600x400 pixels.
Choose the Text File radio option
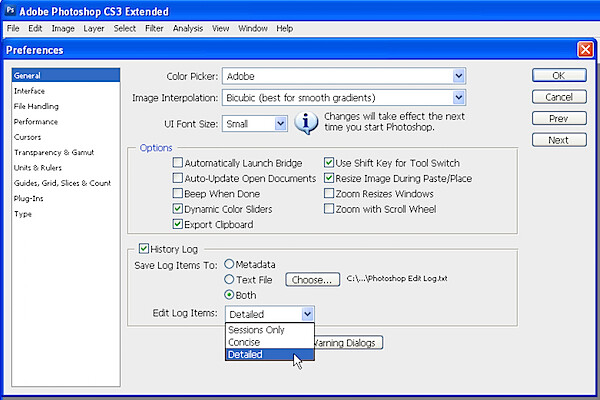click(229, 279)
